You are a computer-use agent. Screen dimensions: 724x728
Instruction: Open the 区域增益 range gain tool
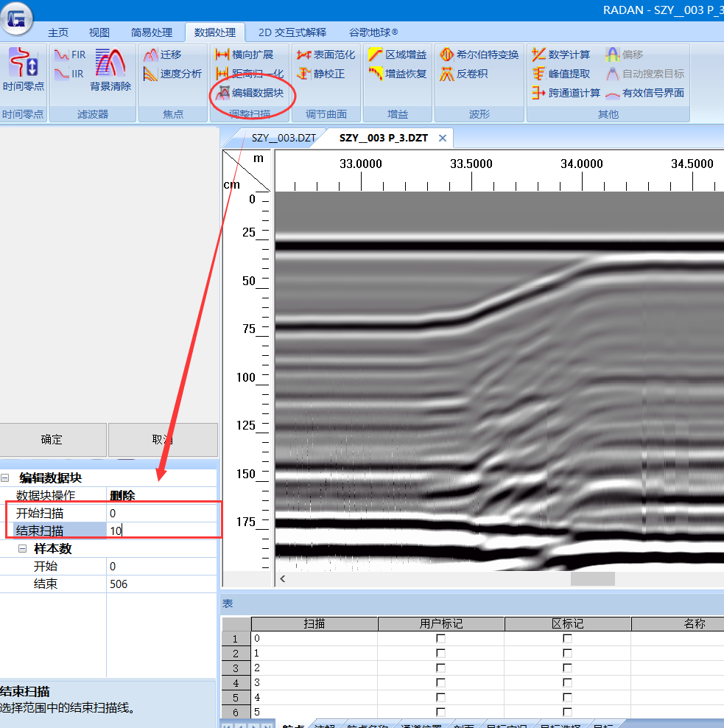click(x=397, y=55)
